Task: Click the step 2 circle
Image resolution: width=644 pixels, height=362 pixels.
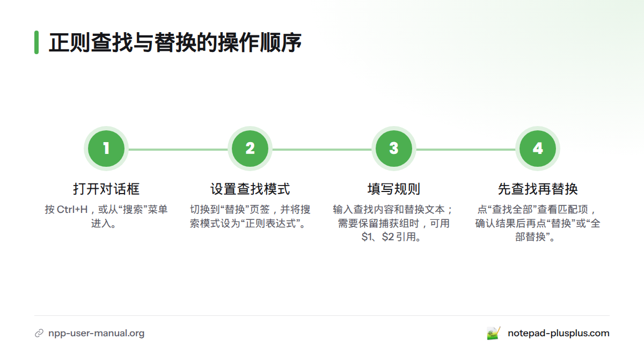Action: coord(250,149)
